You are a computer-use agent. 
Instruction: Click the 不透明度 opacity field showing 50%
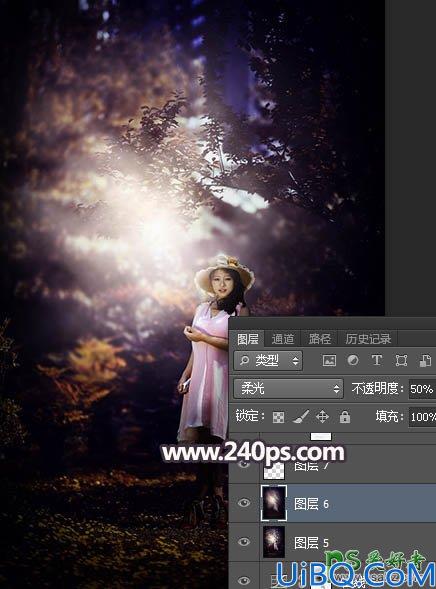point(422,389)
